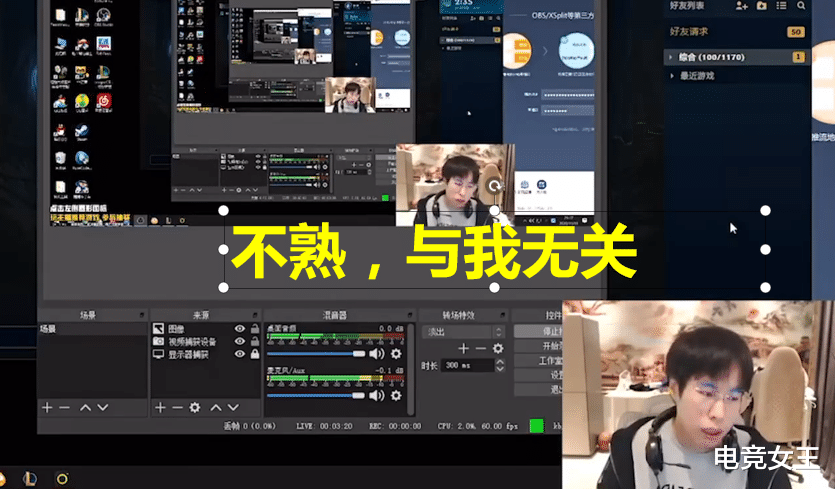
Task: Undock the 混音器 panel via corner icon
Action: click(x=410, y=315)
